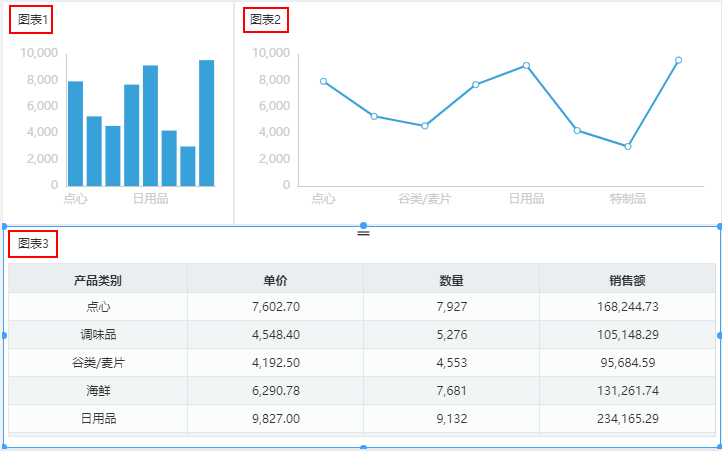Screen dimensions: 722x451
Task: Click the 单价 column header
Action: [x=275, y=278]
